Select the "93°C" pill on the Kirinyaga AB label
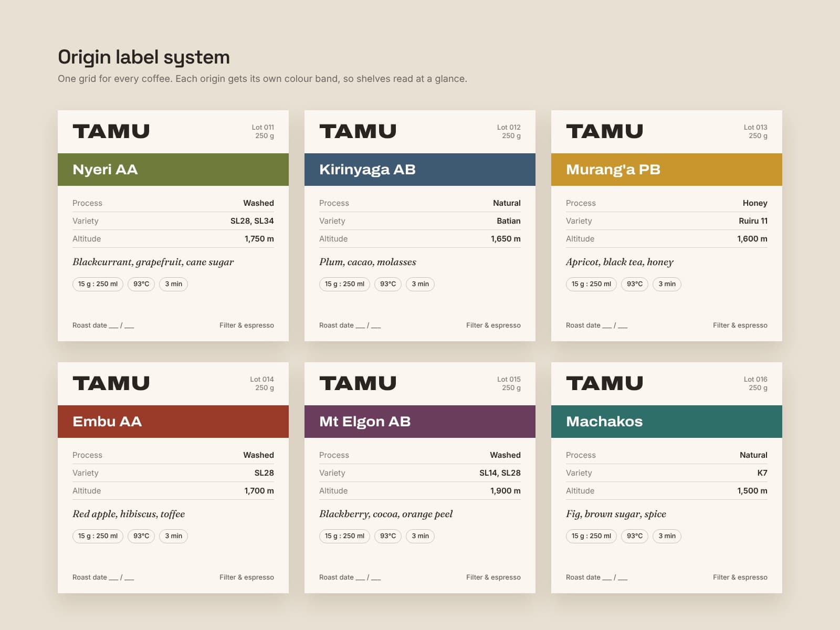 point(388,284)
